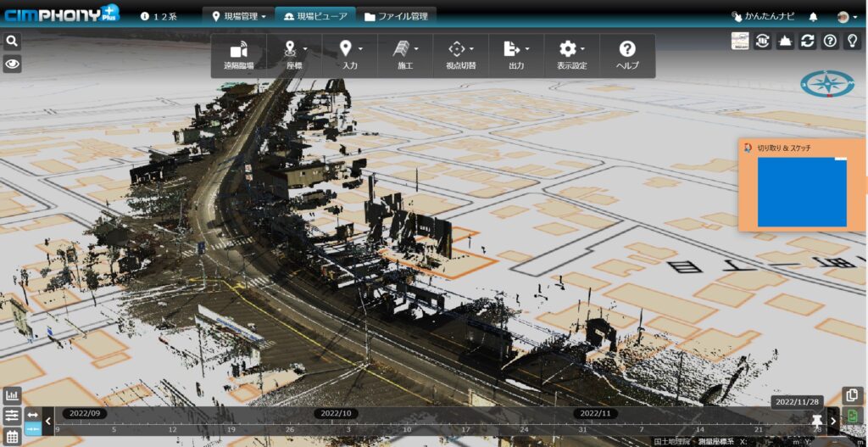This screenshot has width=868, height=447.
Task: Open the user avatar account dropdown
Action: 846,16
